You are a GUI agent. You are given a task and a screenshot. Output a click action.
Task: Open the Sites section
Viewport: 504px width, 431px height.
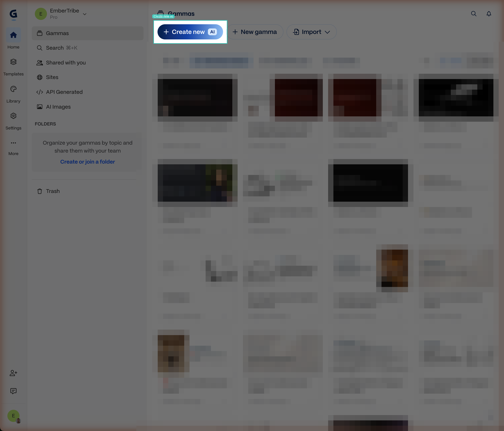click(x=52, y=77)
